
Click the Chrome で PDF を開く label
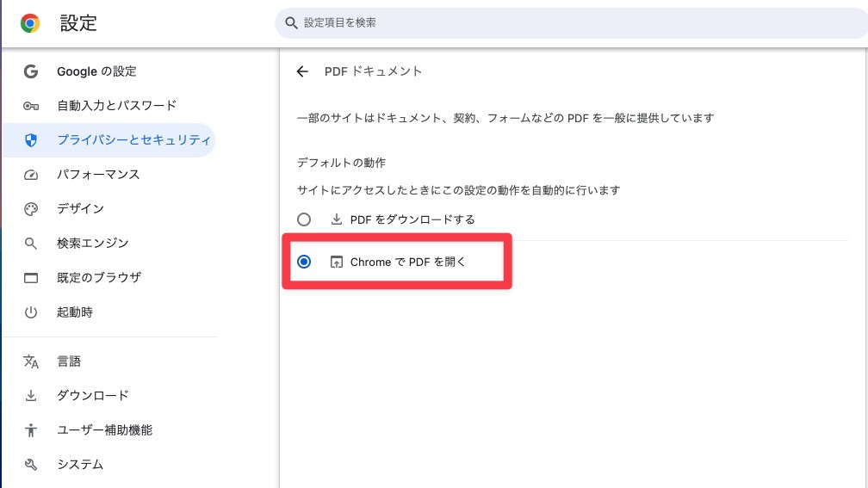(x=407, y=262)
